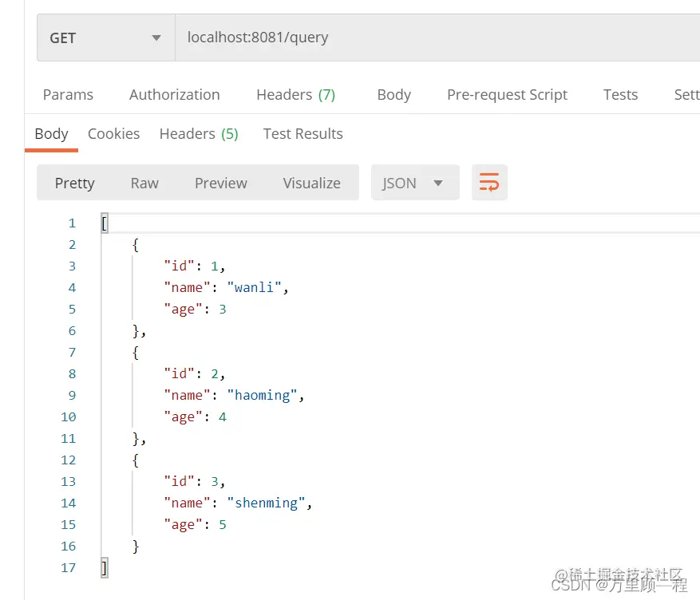Screen dimensions: 700x600
Task: Click line number 1 in gutter
Action: pyautogui.click(x=72, y=223)
